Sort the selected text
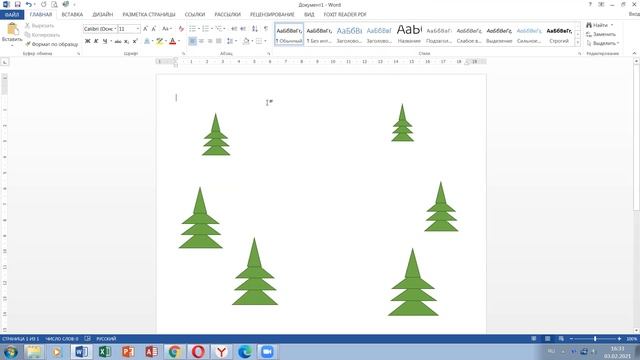Viewport: 640px width, 360px height. (255, 29)
